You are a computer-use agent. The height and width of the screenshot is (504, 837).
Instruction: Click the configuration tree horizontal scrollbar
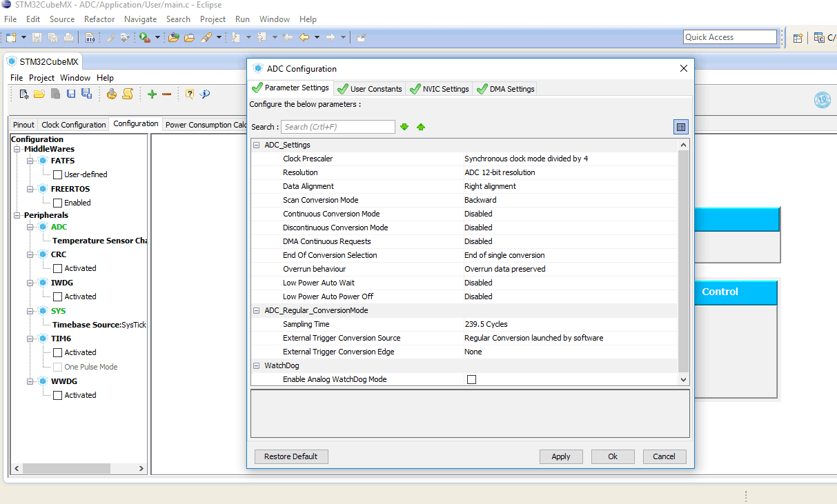click(67, 468)
